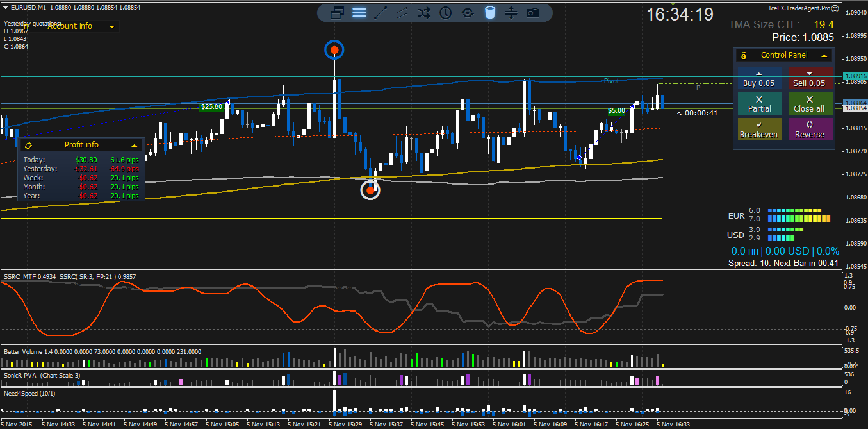Click the blue-ringed sell arrow marker at top
Screen dimensions: 868x429
click(334, 49)
